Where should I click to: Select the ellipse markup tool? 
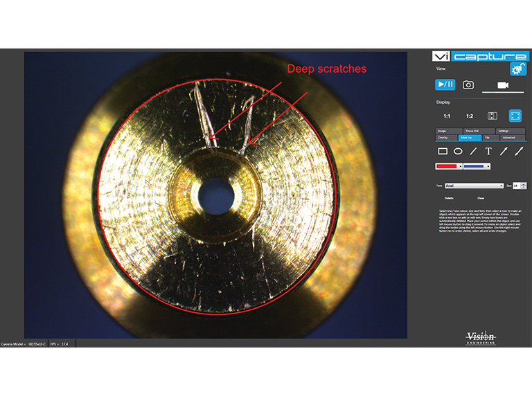[458, 151]
